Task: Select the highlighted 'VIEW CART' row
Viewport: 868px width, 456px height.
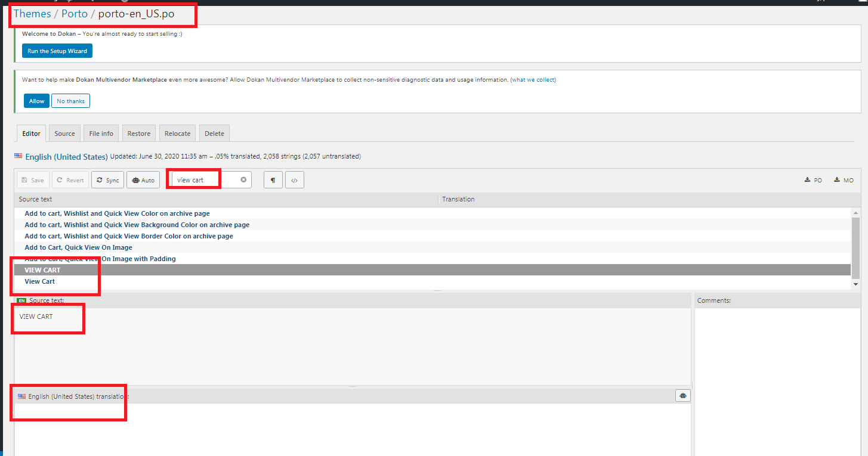Action: [433, 270]
